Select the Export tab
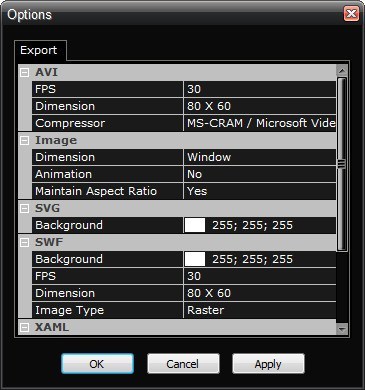The width and height of the screenshot is (365, 390). click(x=39, y=50)
